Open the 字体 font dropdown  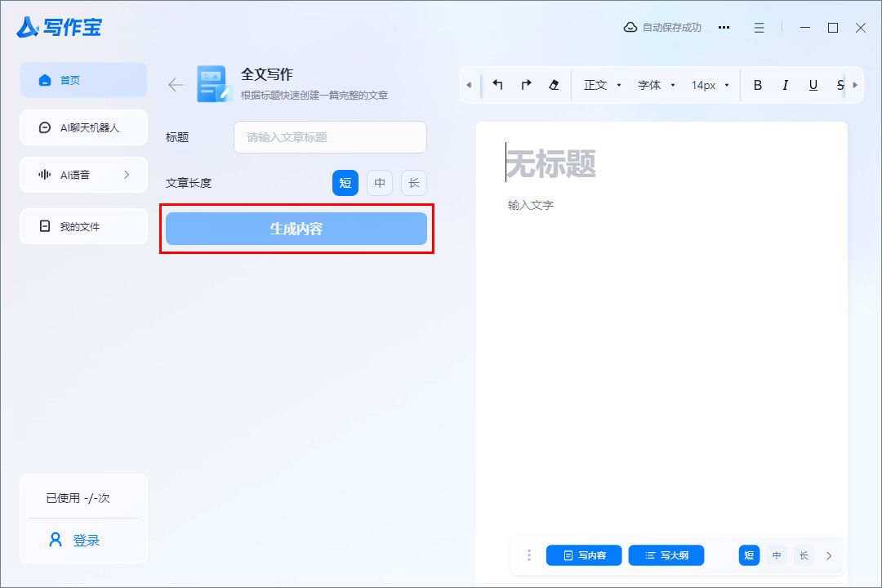(656, 85)
